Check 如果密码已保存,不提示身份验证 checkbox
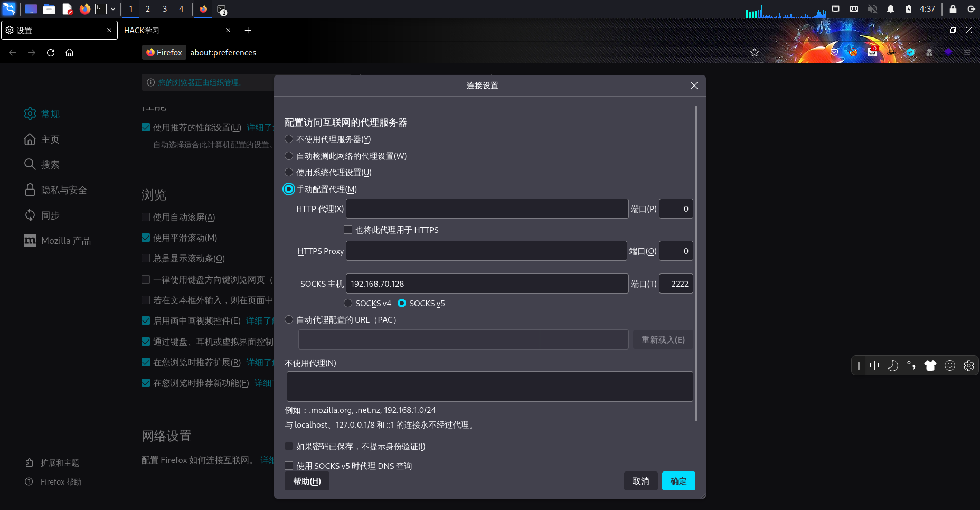The width and height of the screenshot is (980, 510). click(x=289, y=446)
